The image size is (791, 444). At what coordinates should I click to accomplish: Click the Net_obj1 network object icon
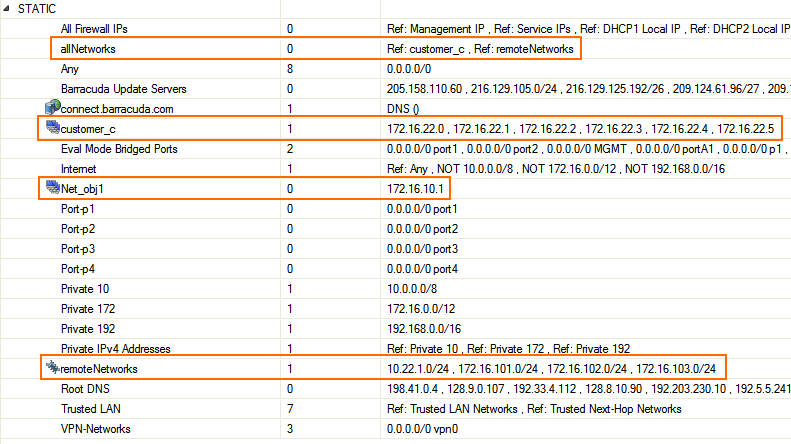click(x=52, y=187)
